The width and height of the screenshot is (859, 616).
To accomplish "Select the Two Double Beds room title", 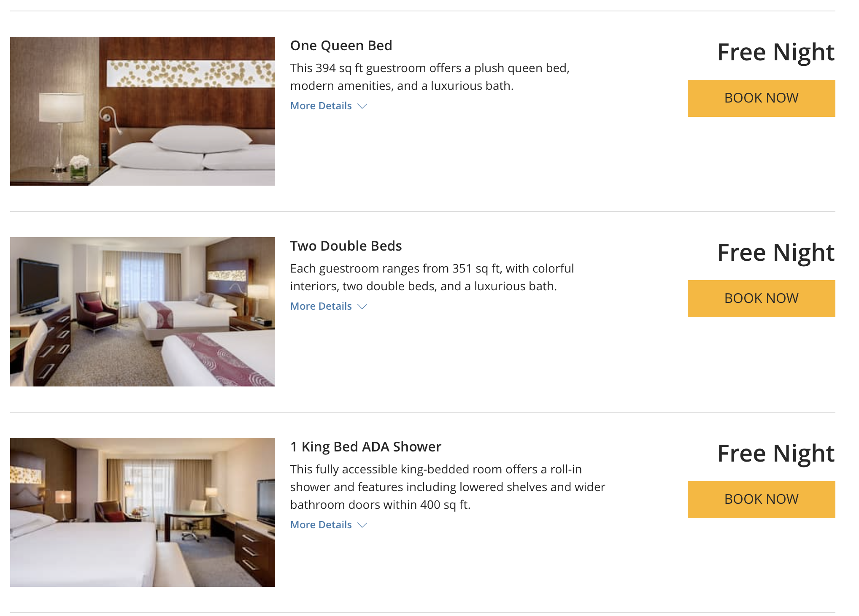I will 346,246.
